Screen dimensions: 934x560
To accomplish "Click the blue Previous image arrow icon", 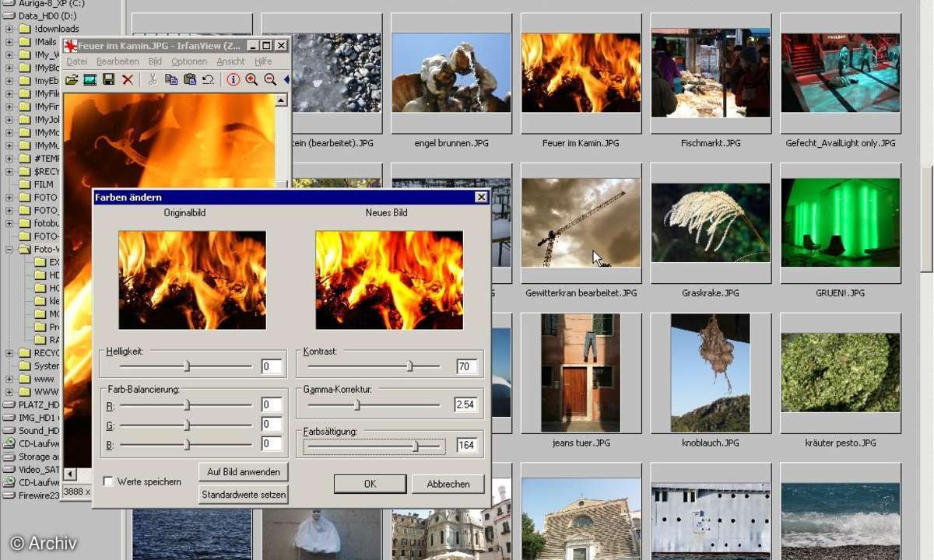I will click(286, 79).
